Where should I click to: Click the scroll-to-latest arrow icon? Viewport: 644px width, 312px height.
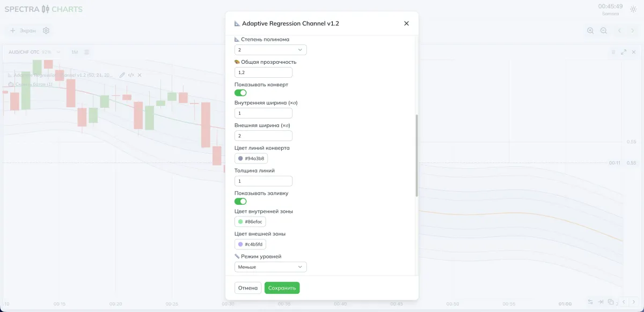(x=601, y=302)
